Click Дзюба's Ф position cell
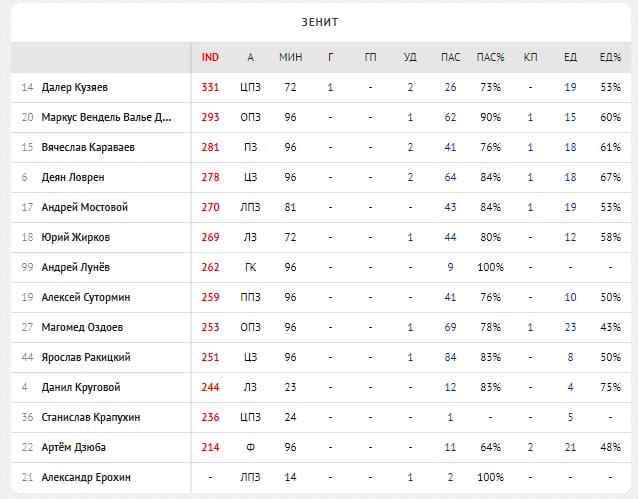The width and height of the screenshot is (638, 499). (250, 447)
